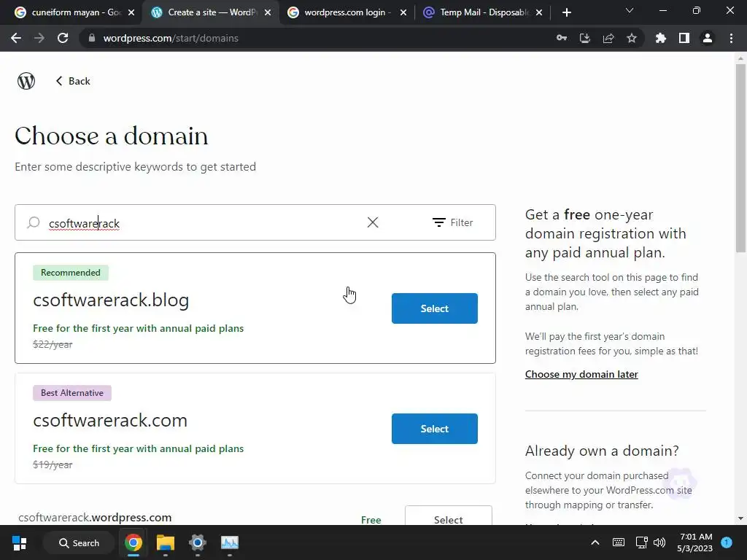Screen dimensions: 747x560
Task: Select csoftwarerack.blog domain
Action: [x=435, y=308]
